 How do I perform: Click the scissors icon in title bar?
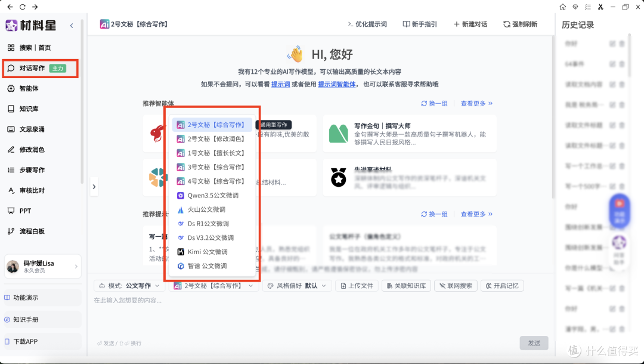[600, 7]
